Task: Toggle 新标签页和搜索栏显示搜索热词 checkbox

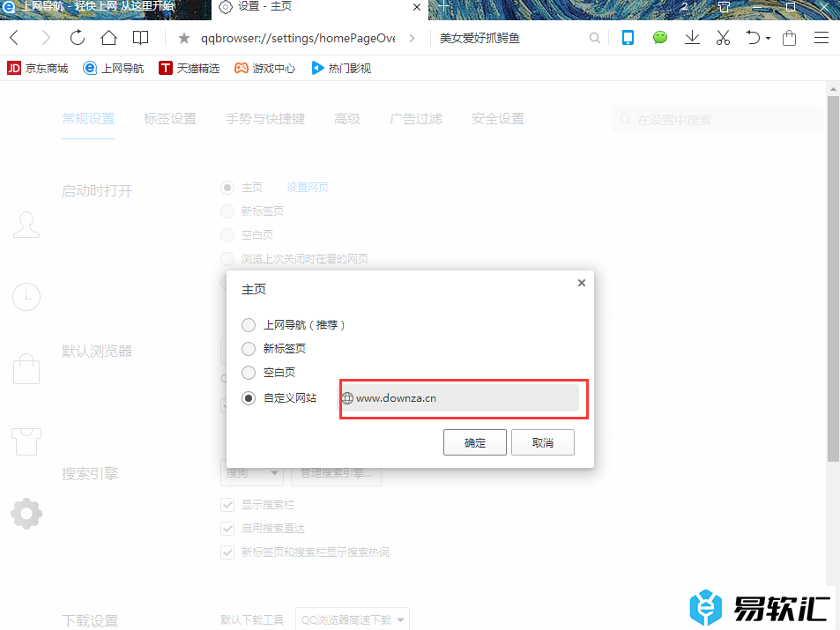Action: (227, 552)
